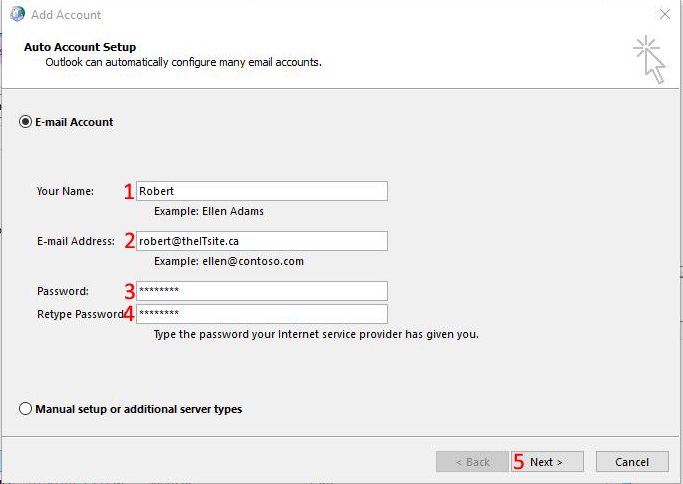Screen dimensions: 683x484
Task: Click the "E-mail Address:" label
Action: tap(76, 241)
